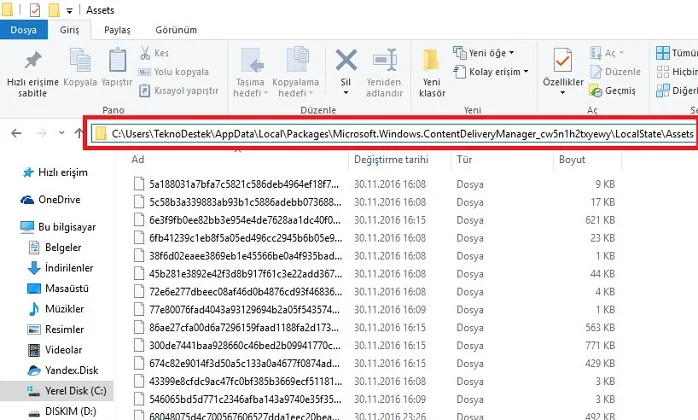
Task: Click the Sil delete X icon
Action: point(346,60)
